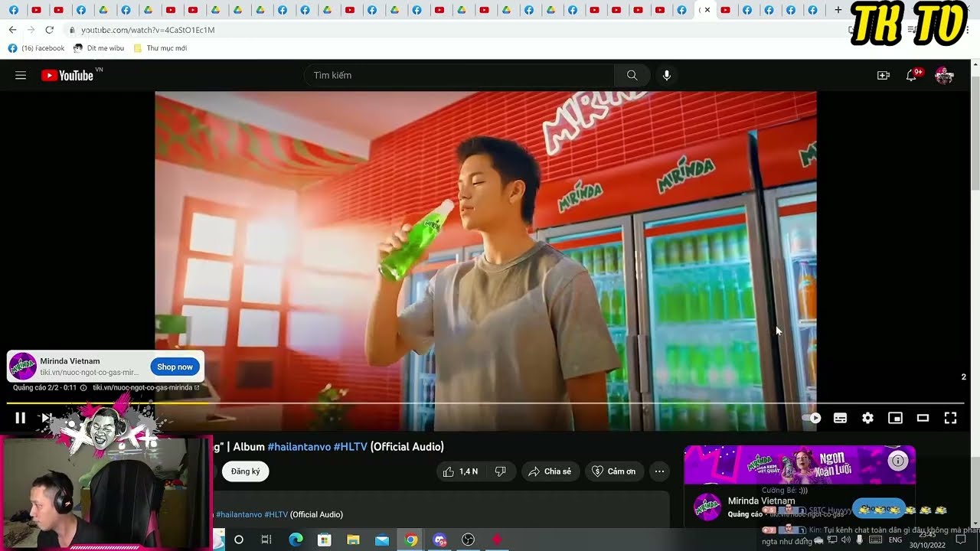Viewport: 980px width, 551px height.
Task: Open Cortana search circle on taskbar
Action: [x=239, y=540]
